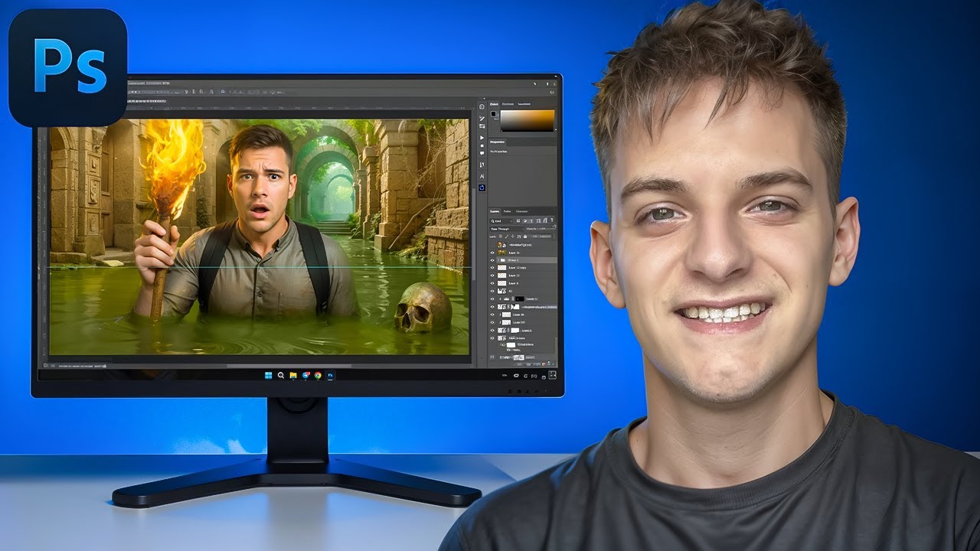Select the Layer 12 copy name
Screen dimensions: 980x551
coord(517,268)
